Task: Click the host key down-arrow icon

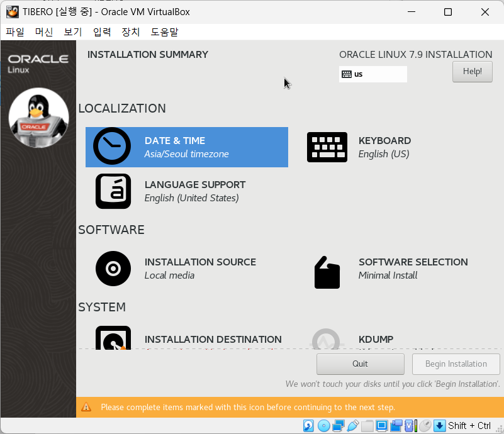Action: pos(439,426)
